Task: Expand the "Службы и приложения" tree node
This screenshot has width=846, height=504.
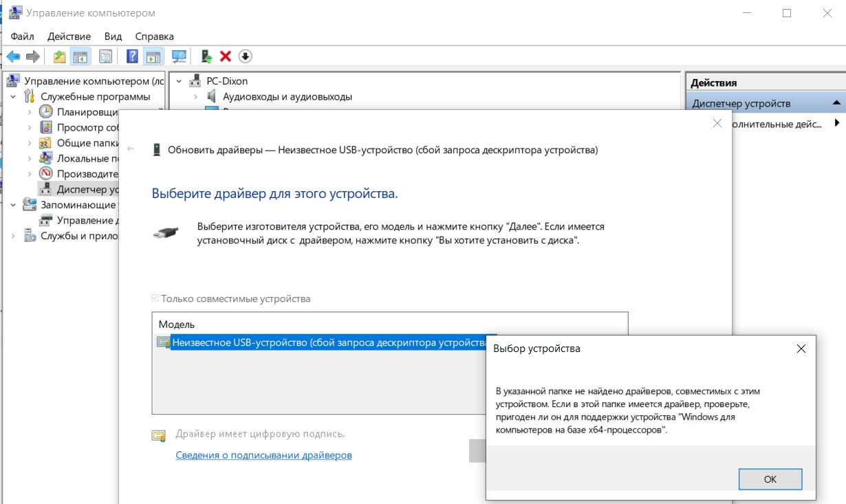Action: 13,236
